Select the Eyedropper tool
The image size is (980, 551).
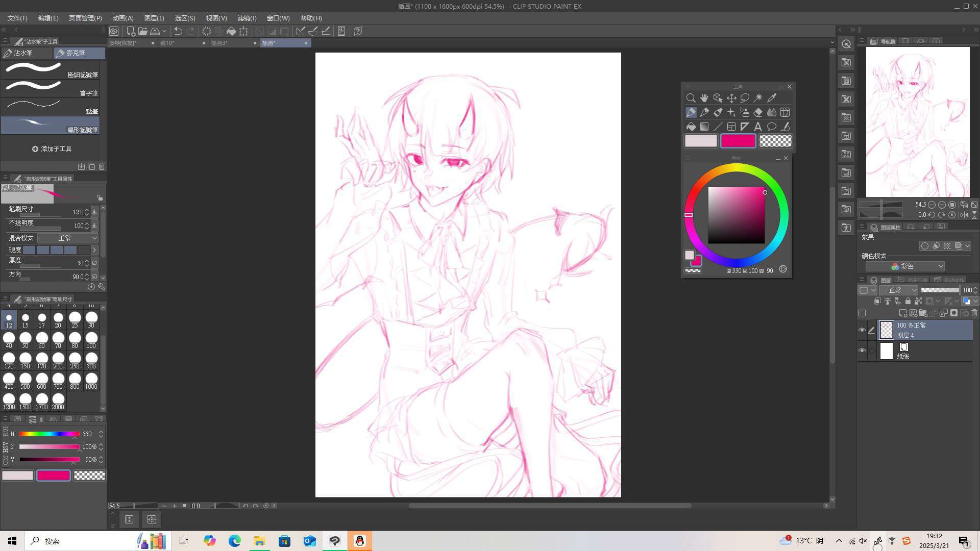click(x=772, y=98)
